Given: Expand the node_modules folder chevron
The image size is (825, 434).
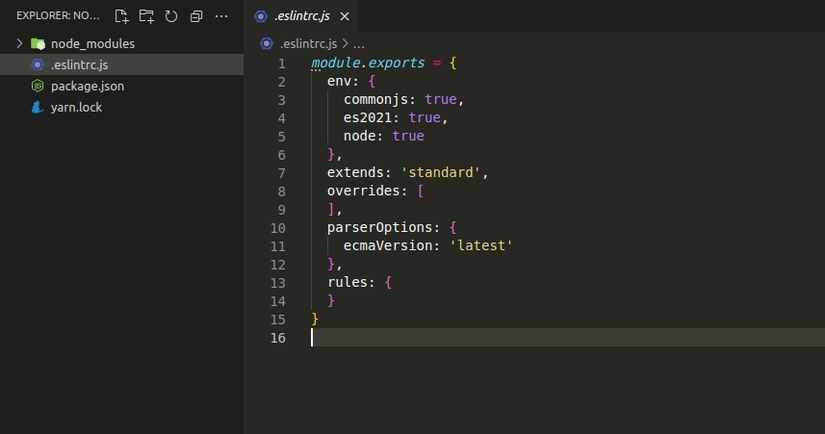Looking at the screenshot, I should (x=19, y=43).
